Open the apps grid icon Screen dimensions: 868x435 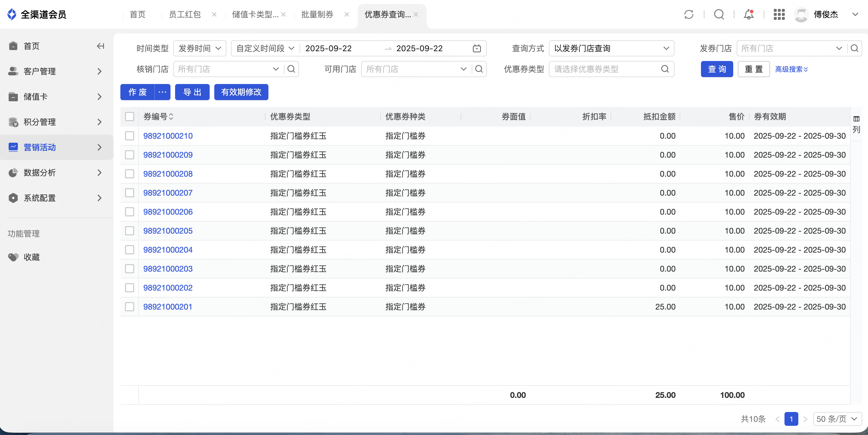[779, 14]
